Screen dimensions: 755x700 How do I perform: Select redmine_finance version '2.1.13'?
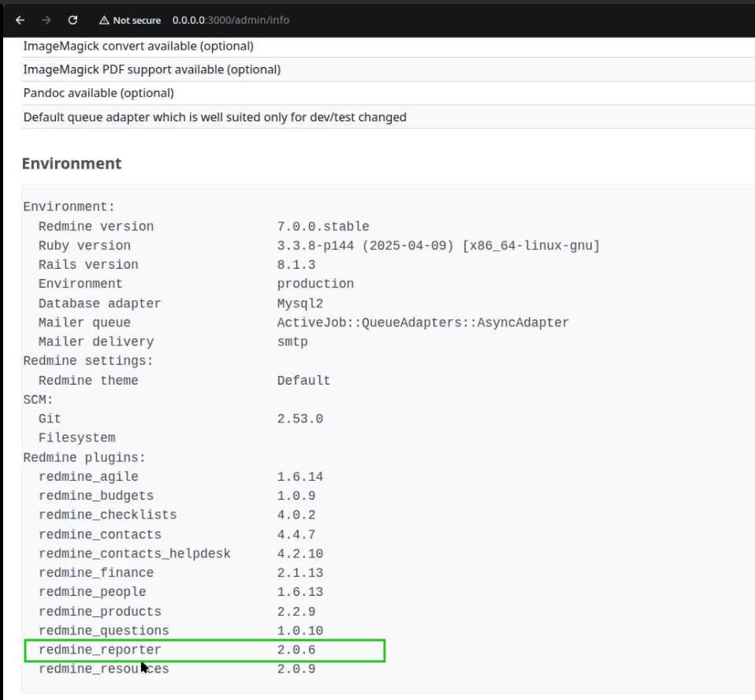click(x=300, y=573)
